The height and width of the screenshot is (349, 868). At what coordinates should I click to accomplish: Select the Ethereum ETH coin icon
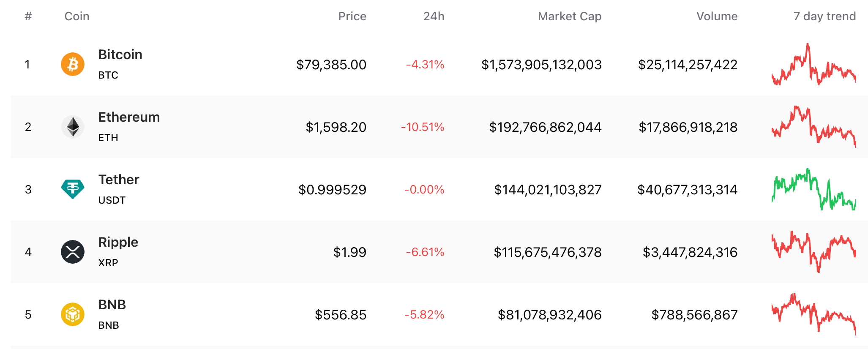73,127
